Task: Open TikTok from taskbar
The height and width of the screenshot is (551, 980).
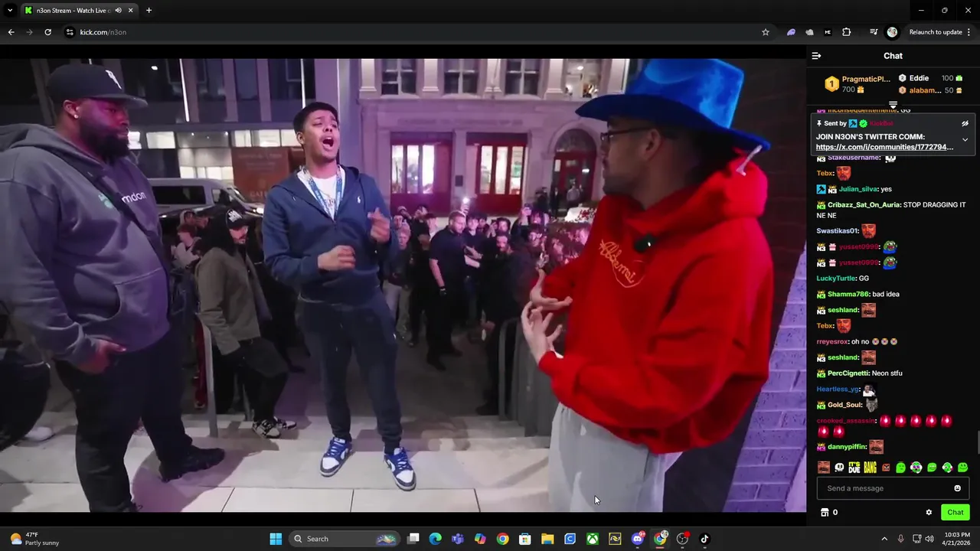Action: [705, 539]
